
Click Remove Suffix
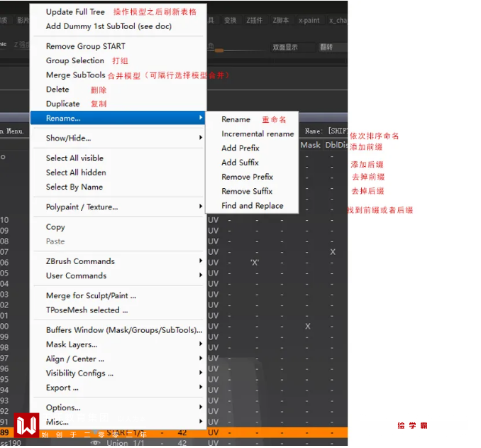pos(247,191)
